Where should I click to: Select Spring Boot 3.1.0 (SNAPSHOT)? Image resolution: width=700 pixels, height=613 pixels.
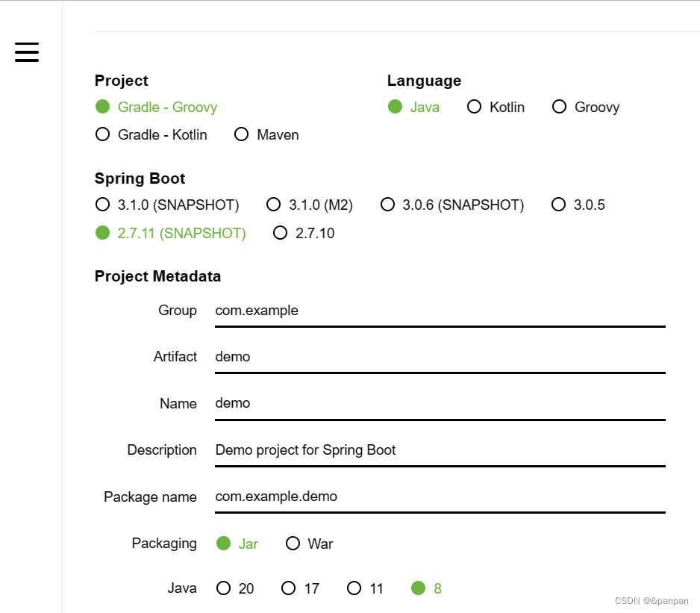coord(103,204)
